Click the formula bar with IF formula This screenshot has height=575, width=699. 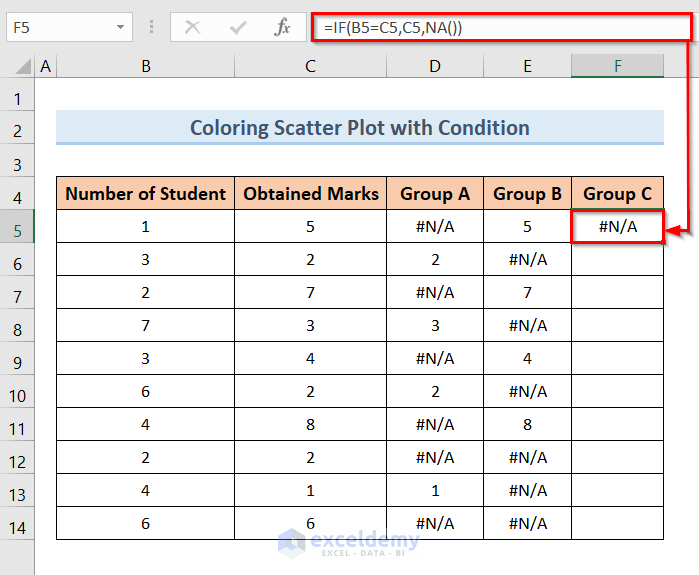point(500,28)
